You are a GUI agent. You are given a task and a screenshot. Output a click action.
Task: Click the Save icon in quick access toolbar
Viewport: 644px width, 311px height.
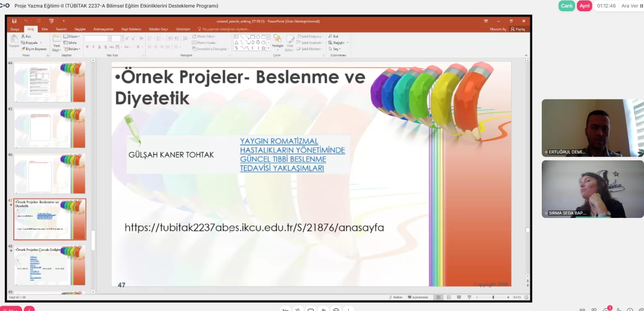14,21
